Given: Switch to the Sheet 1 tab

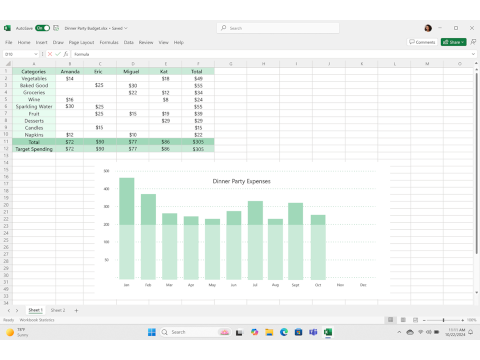Looking at the screenshot, I should [35, 310].
